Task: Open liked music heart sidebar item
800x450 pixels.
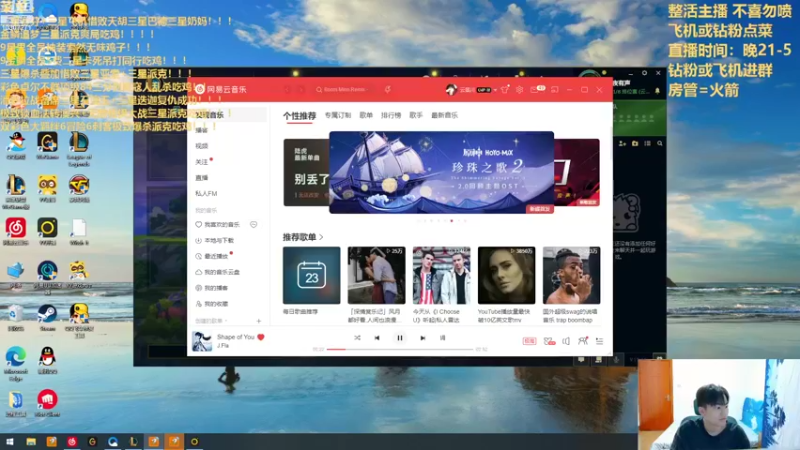Action: (x=218, y=224)
